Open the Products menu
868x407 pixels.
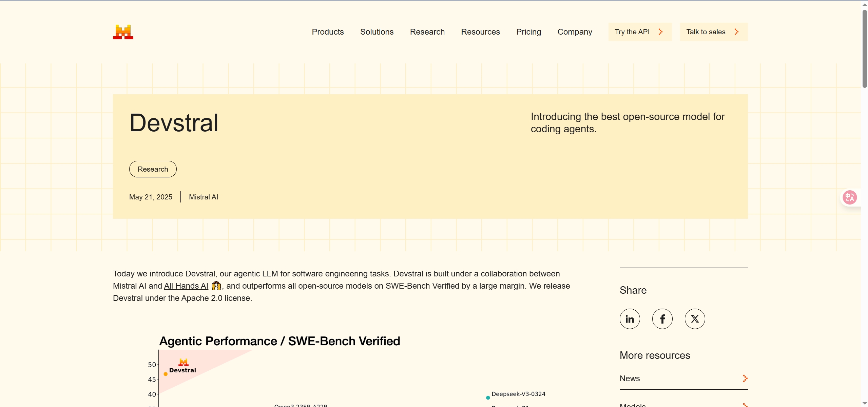pyautogui.click(x=328, y=32)
